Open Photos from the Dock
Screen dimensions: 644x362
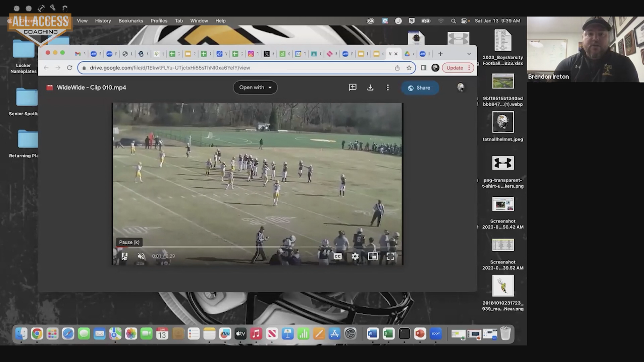(131, 334)
